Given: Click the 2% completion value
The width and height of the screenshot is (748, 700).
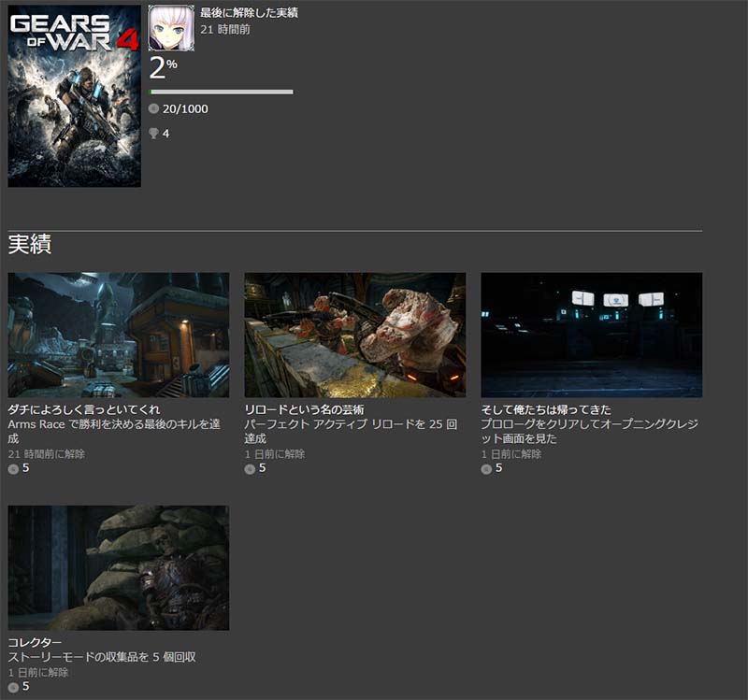Looking at the screenshot, I should click(x=163, y=68).
